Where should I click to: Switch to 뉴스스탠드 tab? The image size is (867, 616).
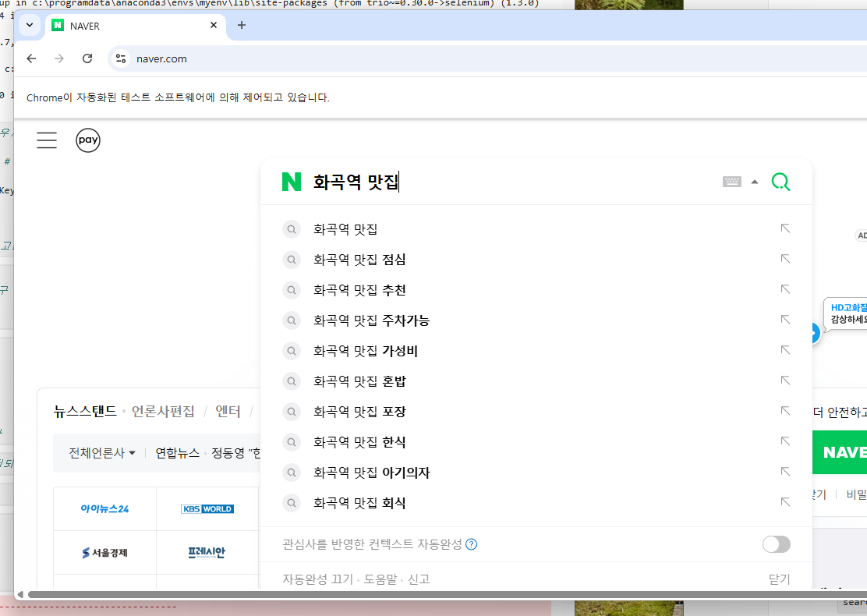point(85,412)
